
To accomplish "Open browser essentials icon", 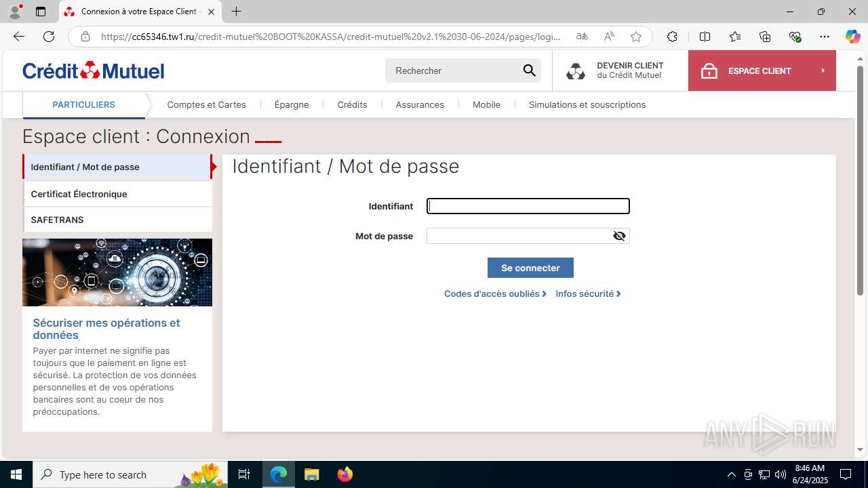I will coord(795,37).
